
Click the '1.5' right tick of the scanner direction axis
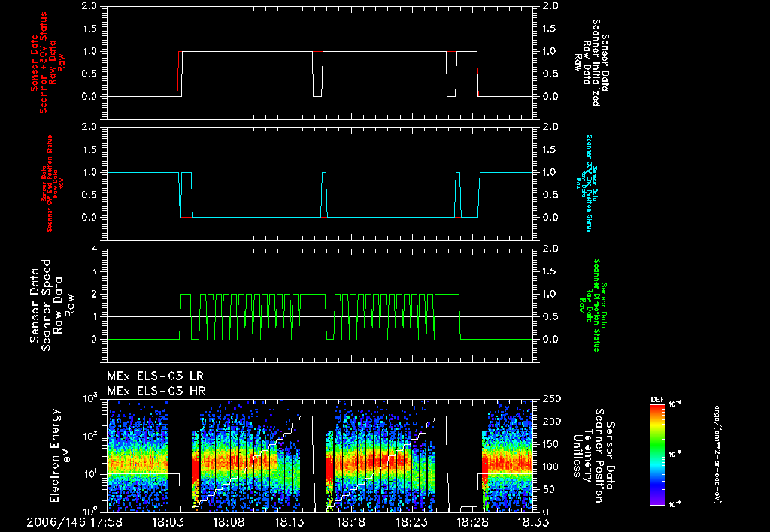550,271
